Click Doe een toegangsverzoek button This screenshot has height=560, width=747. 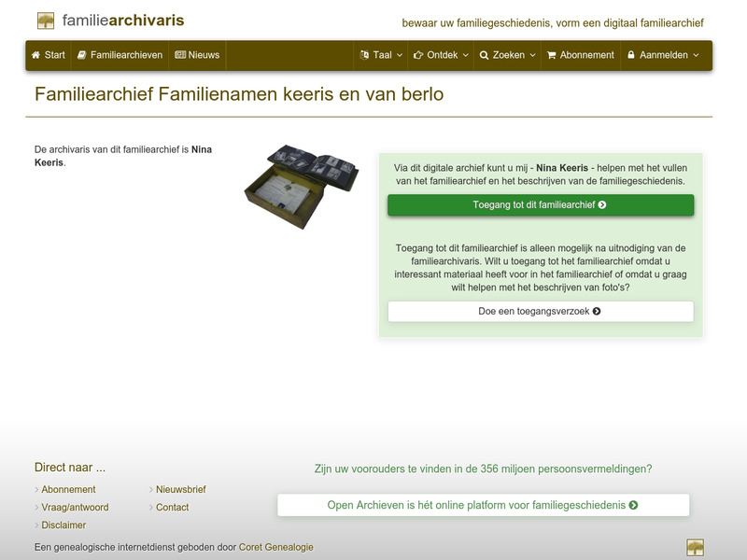point(541,311)
